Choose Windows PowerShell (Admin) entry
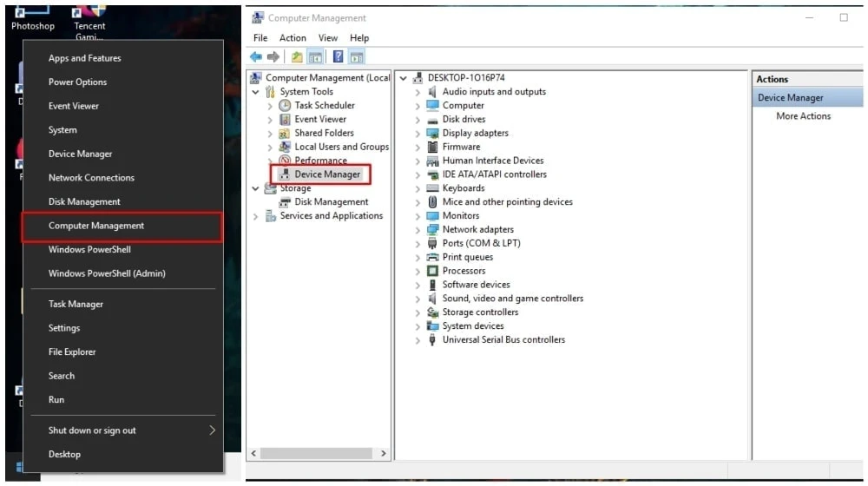The image size is (868, 486). (123, 273)
